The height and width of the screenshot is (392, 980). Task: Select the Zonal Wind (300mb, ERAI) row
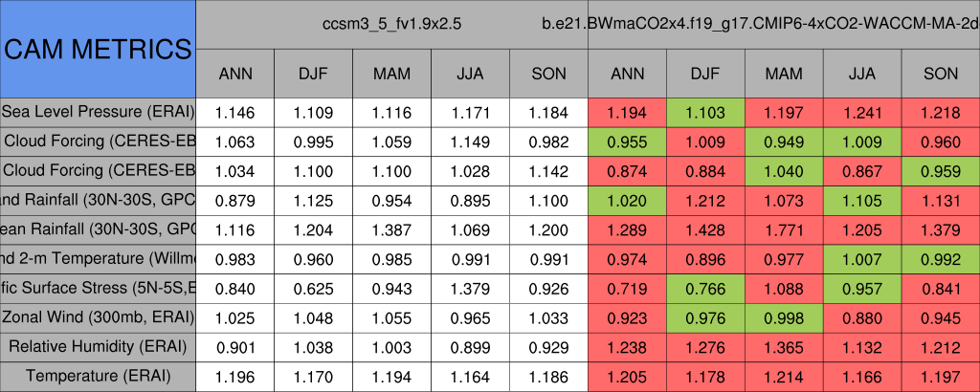(x=98, y=316)
